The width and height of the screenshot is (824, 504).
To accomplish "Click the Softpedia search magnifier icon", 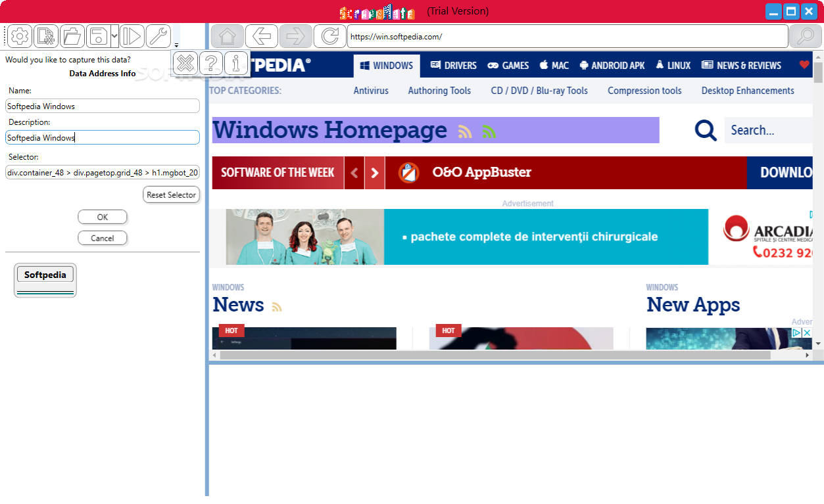I will 706,130.
